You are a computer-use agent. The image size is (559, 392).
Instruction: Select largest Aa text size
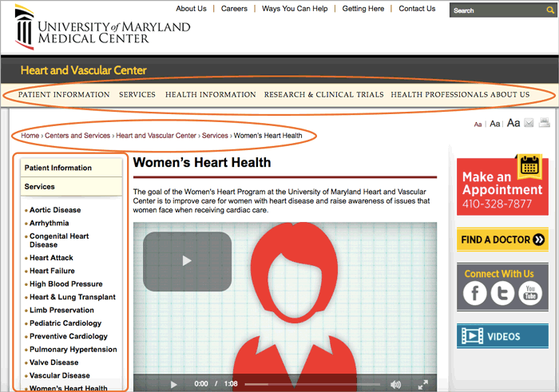click(x=513, y=123)
